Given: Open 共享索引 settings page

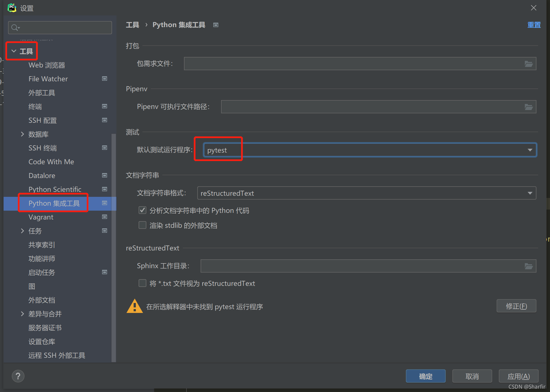Looking at the screenshot, I should 42,245.
